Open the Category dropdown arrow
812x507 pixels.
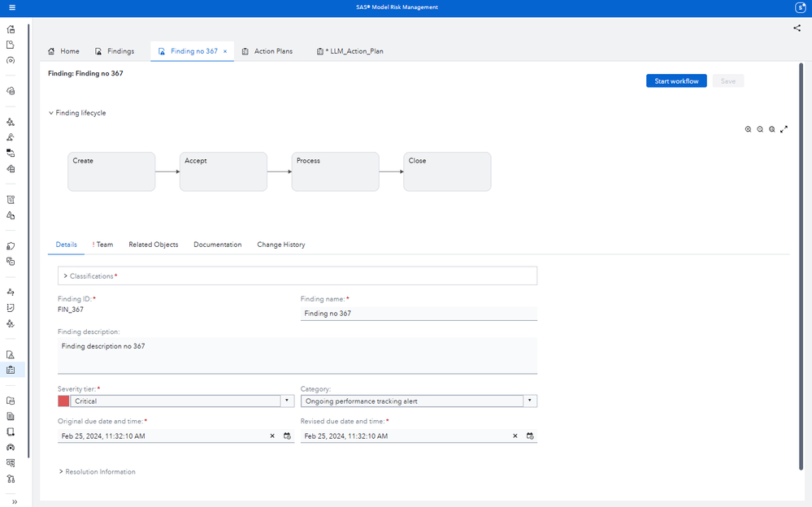coord(530,401)
